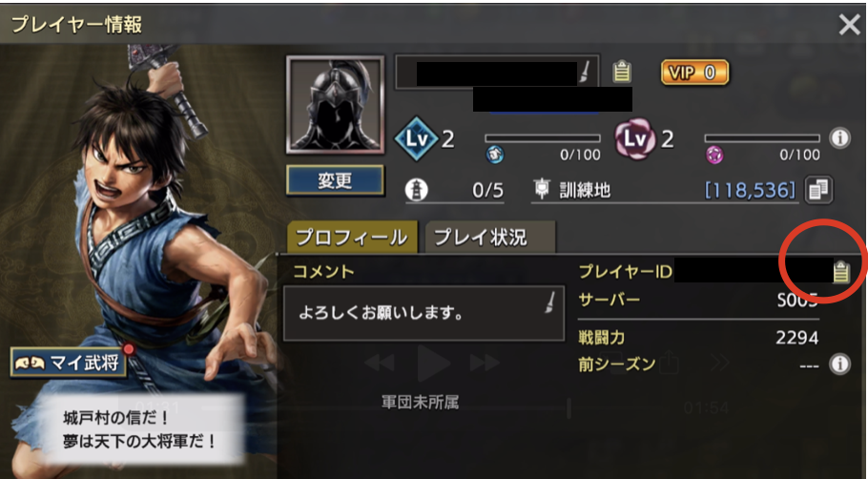Click the clipboard icon next to player name

pyautogui.click(x=622, y=72)
